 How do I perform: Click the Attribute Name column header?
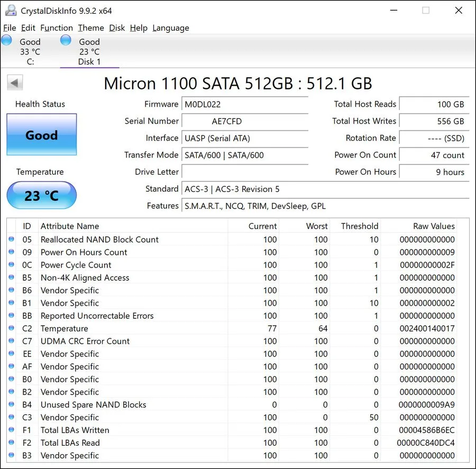click(x=133, y=226)
